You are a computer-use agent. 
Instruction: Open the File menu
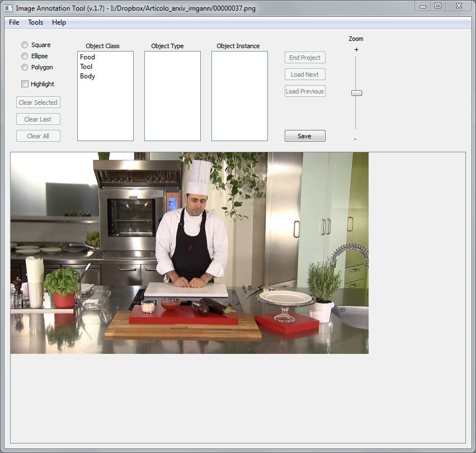pos(14,22)
